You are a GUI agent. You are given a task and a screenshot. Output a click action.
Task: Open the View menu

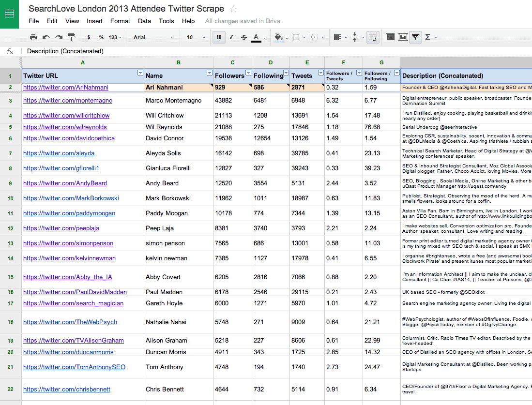point(72,21)
